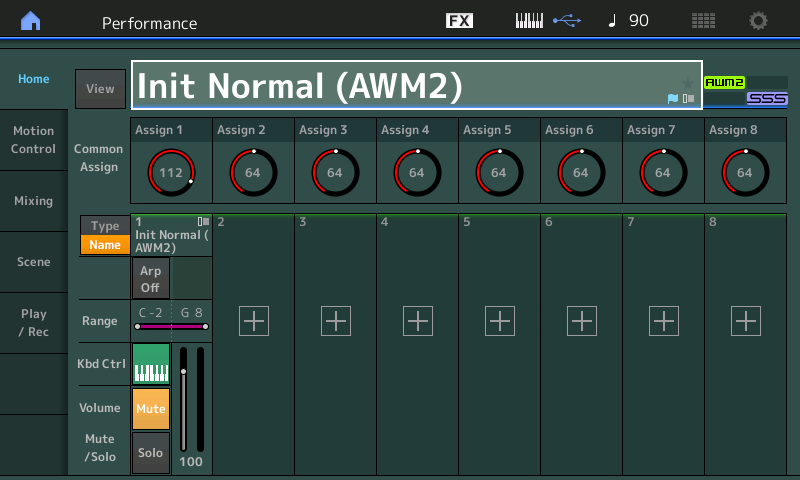800x480 pixels.
Task: Open the Motion Control tab
Action: 34,140
